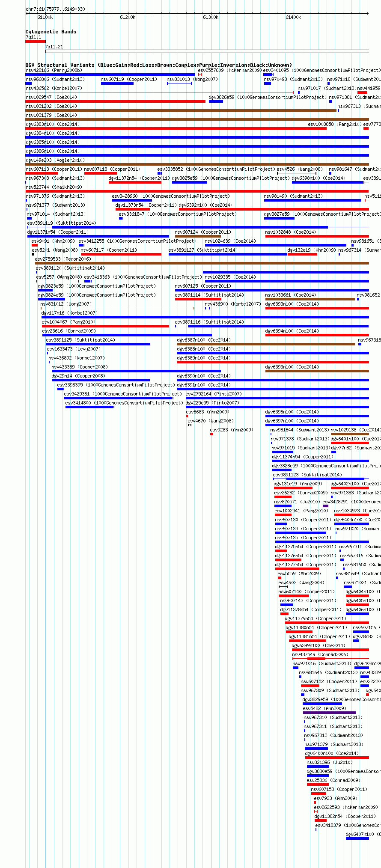The width and height of the screenshot is (381, 868).
Task: Click the dgv6386n100 (Coe2014) variant label
Action: tap(53, 151)
